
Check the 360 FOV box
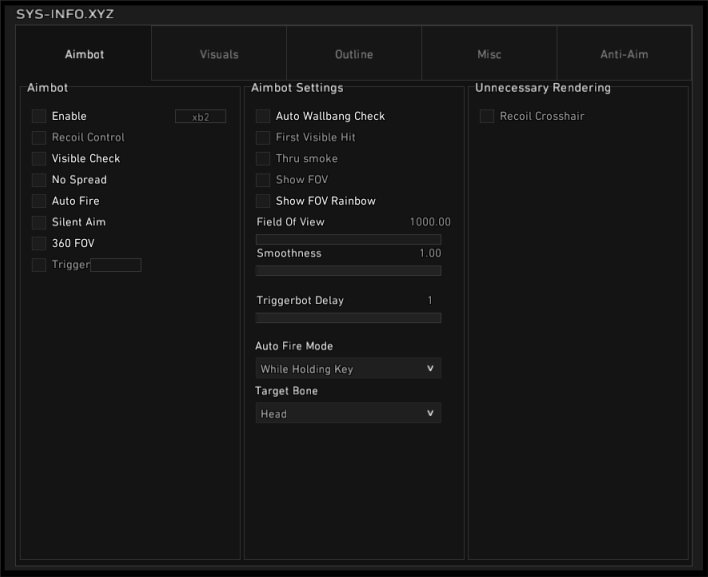(39, 243)
